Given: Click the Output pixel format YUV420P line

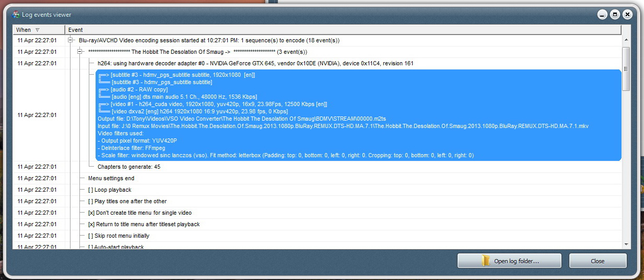Looking at the screenshot, I should click(137, 141).
